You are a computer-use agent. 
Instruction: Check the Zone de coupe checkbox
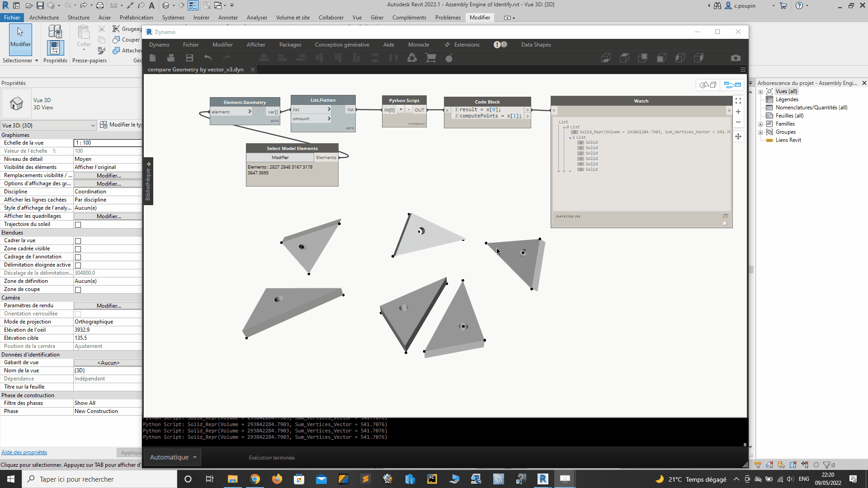pyautogui.click(x=78, y=290)
